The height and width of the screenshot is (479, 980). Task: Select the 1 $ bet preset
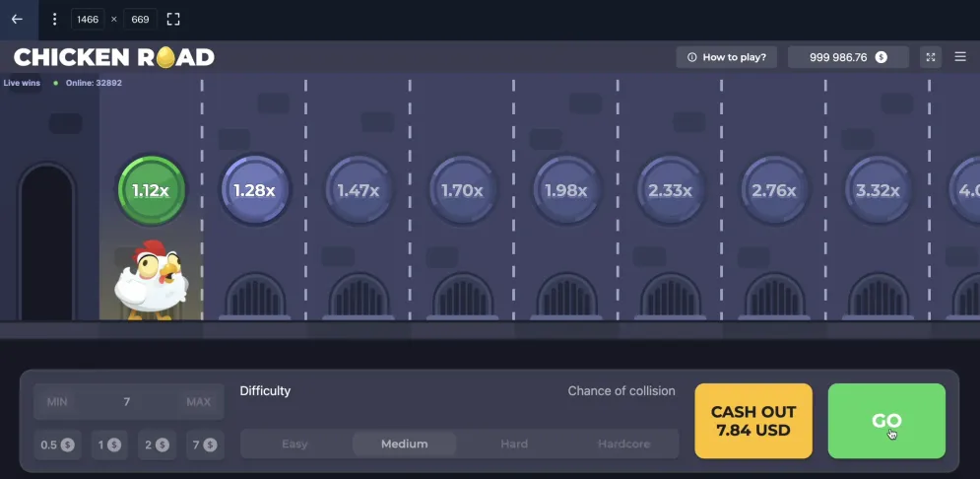(109, 445)
